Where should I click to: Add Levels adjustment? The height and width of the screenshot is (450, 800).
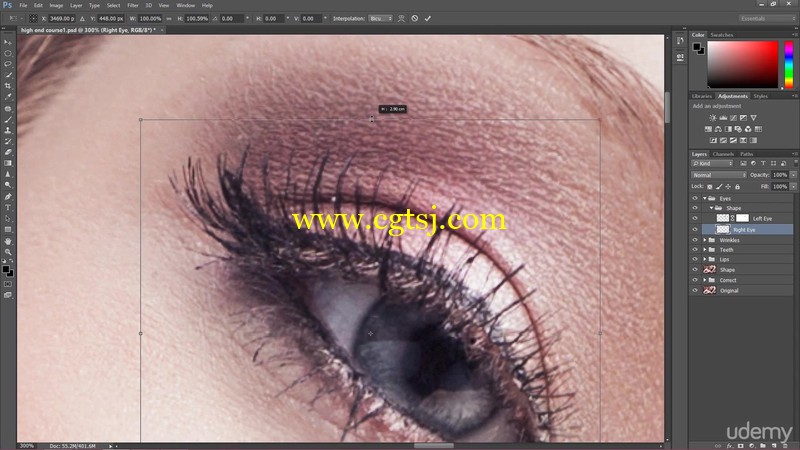723,118
